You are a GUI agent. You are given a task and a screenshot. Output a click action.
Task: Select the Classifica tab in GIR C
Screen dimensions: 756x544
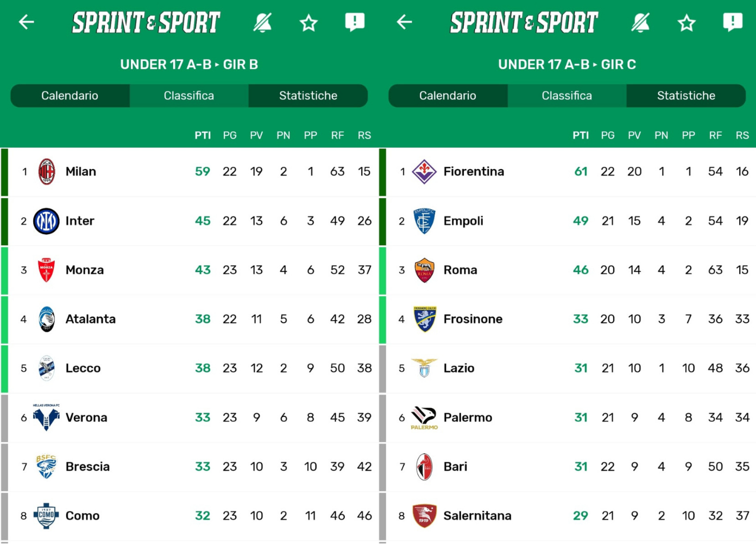tap(566, 96)
